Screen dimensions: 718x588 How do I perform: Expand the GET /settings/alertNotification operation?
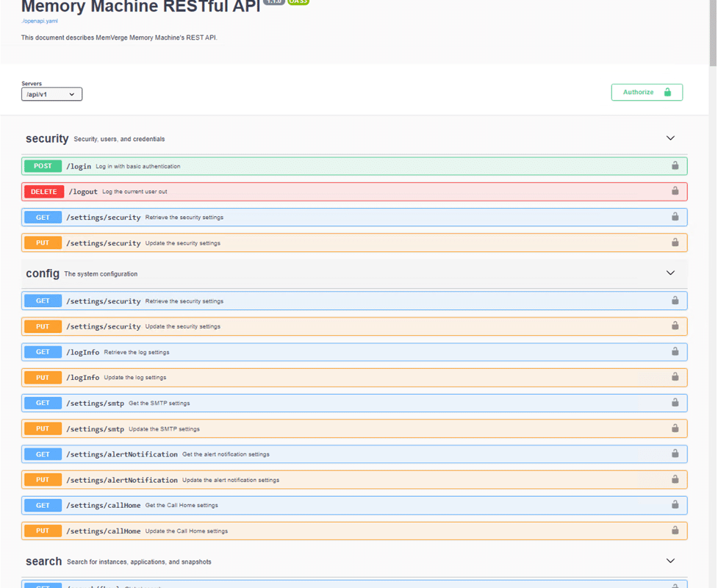pos(354,454)
